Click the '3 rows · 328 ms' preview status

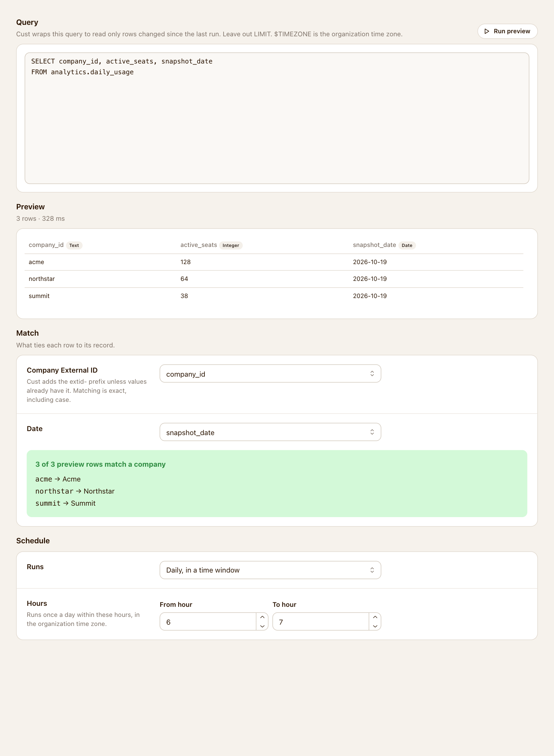click(41, 218)
